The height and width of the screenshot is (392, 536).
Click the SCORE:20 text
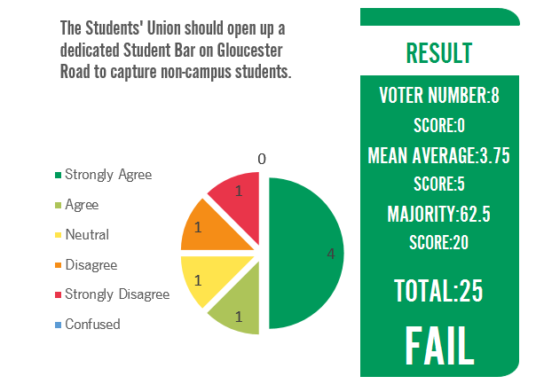click(x=439, y=242)
